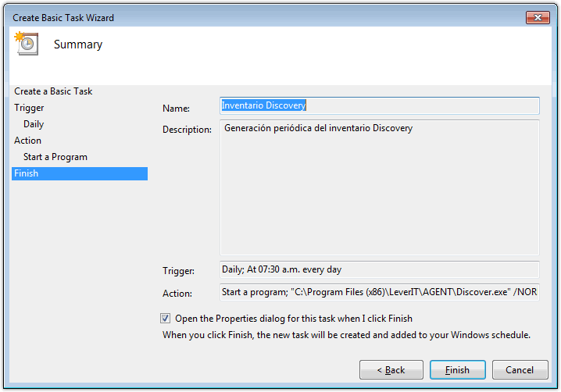Screen dimensions: 561x392
Task: Select the Daily step in sidebar
Action: (34, 124)
